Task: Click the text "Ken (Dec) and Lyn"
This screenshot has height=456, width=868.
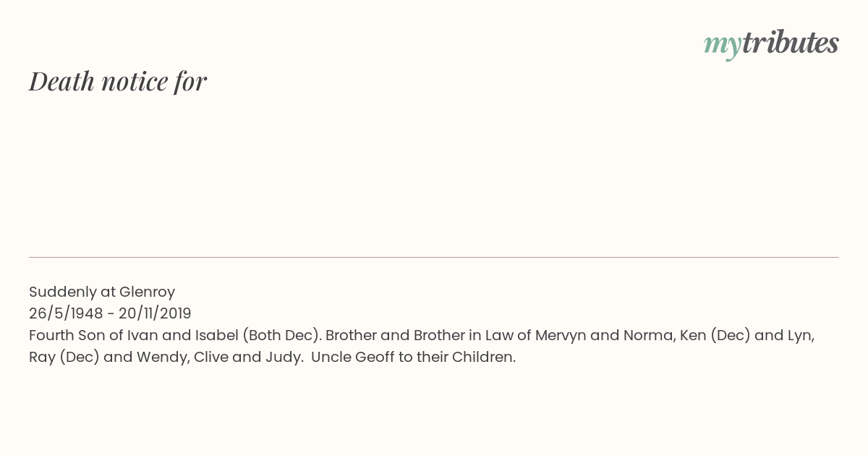Action: [x=746, y=335]
